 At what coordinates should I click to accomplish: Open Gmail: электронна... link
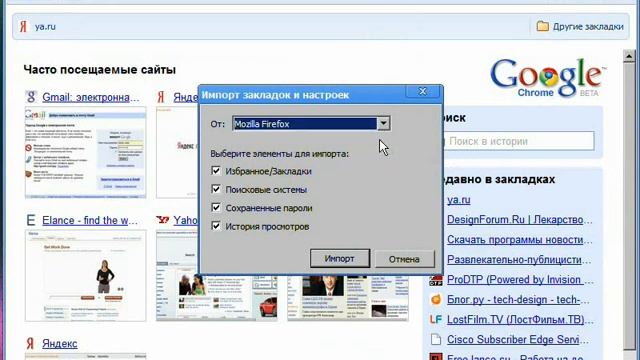click(x=91, y=98)
